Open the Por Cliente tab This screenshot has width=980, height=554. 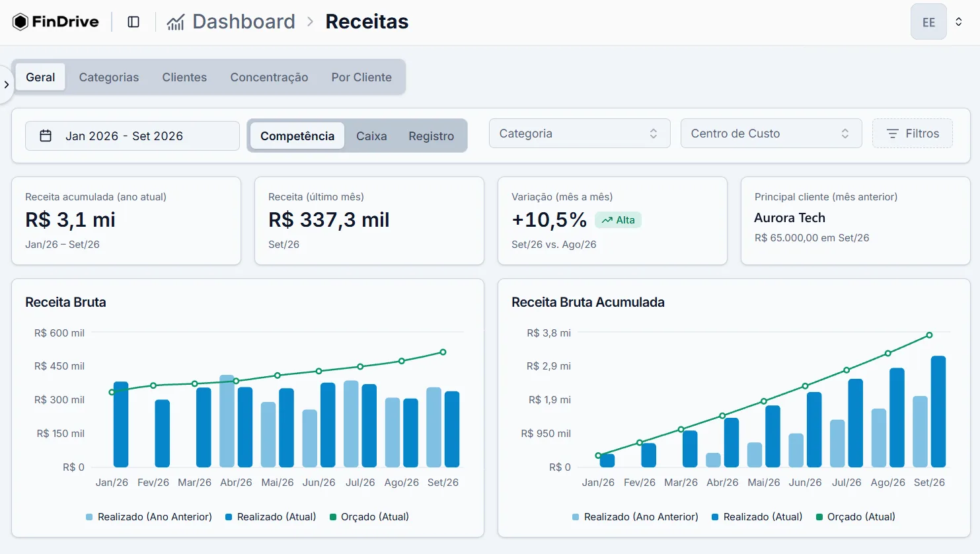pyautogui.click(x=361, y=77)
